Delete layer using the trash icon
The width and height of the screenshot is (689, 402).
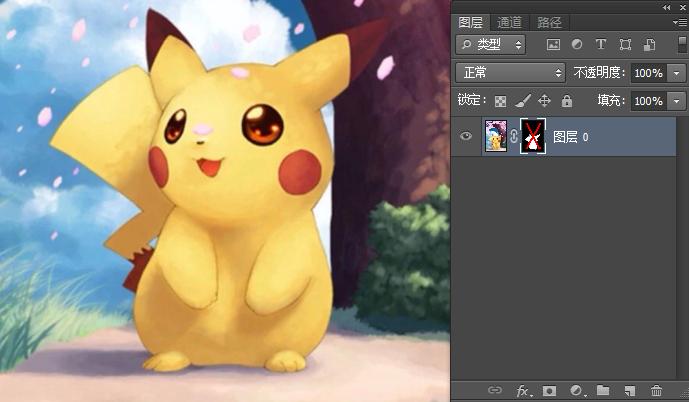tap(656, 391)
